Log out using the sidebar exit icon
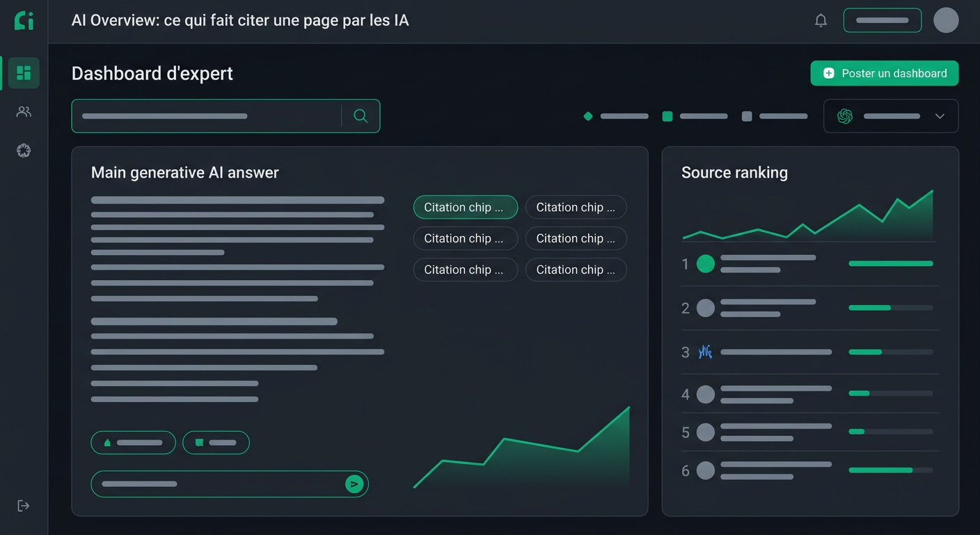The width and height of the screenshot is (980, 535). point(24,506)
